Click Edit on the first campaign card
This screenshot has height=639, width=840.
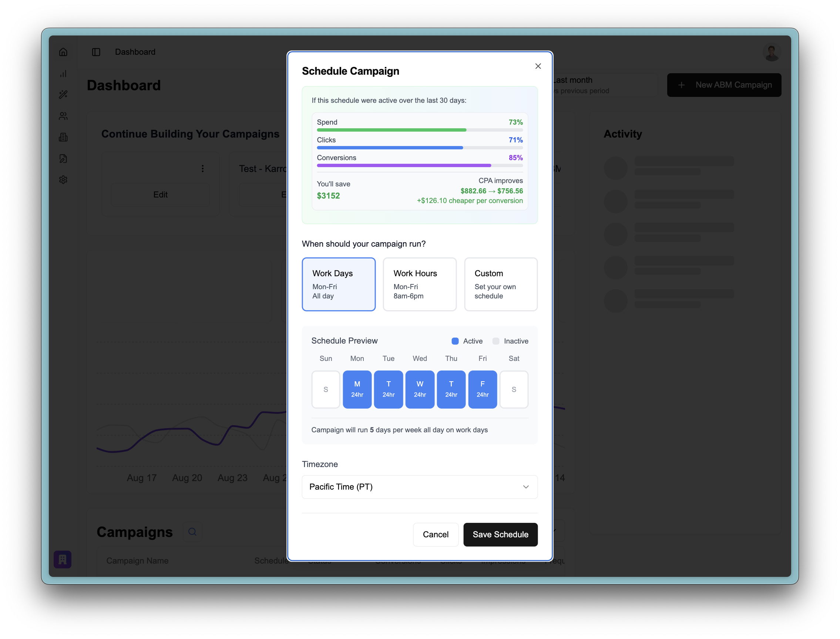[160, 195]
